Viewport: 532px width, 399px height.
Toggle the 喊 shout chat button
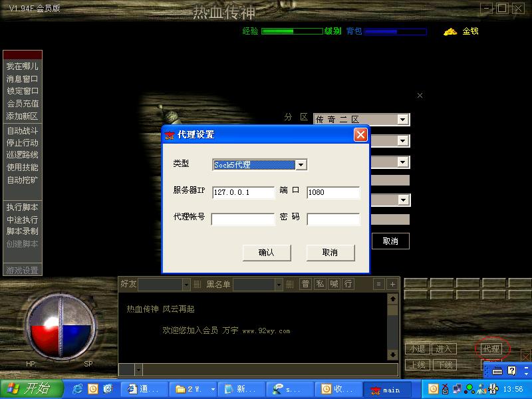click(334, 284)
